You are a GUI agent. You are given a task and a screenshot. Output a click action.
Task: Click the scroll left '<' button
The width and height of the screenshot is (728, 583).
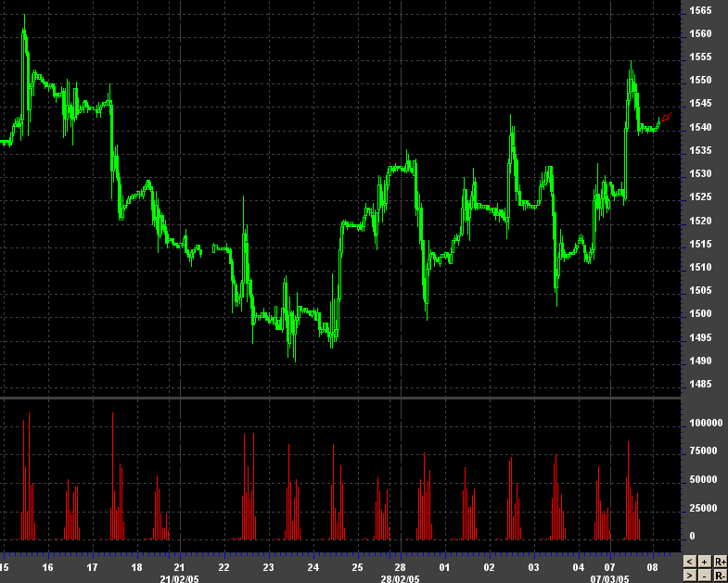click(689, 562)
